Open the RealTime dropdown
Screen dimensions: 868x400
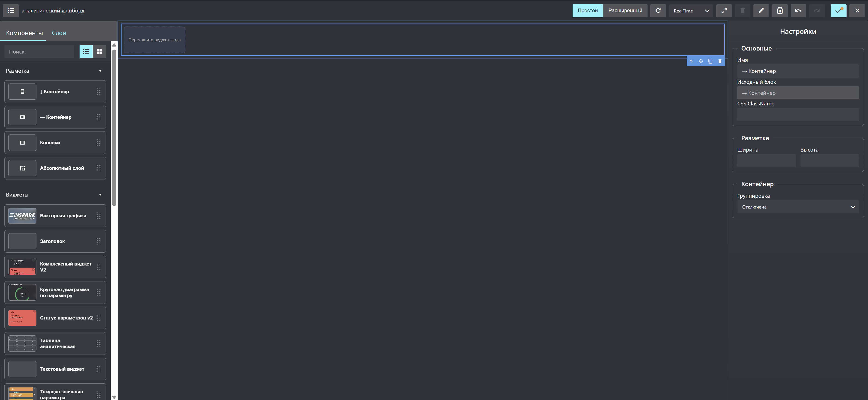pyautogui.click(x=691, y=10)
